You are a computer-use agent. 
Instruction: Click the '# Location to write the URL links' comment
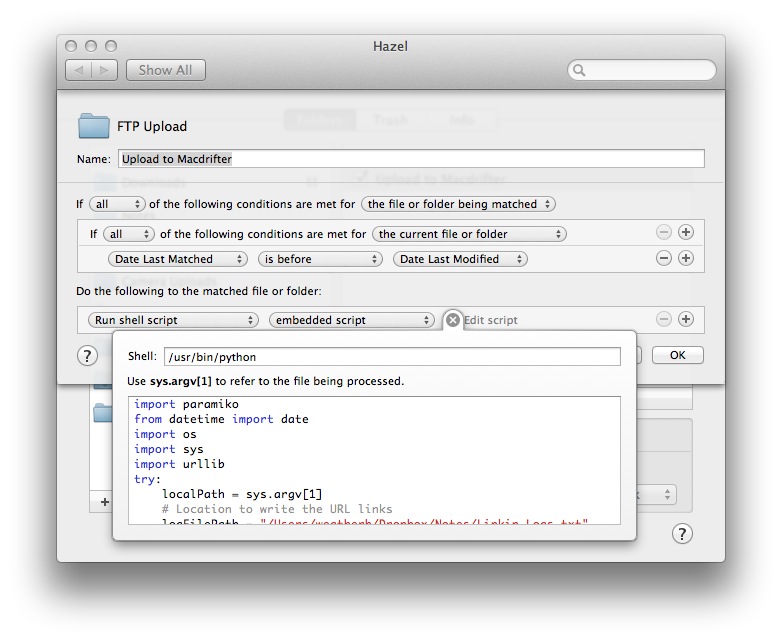tap(277, 509)
